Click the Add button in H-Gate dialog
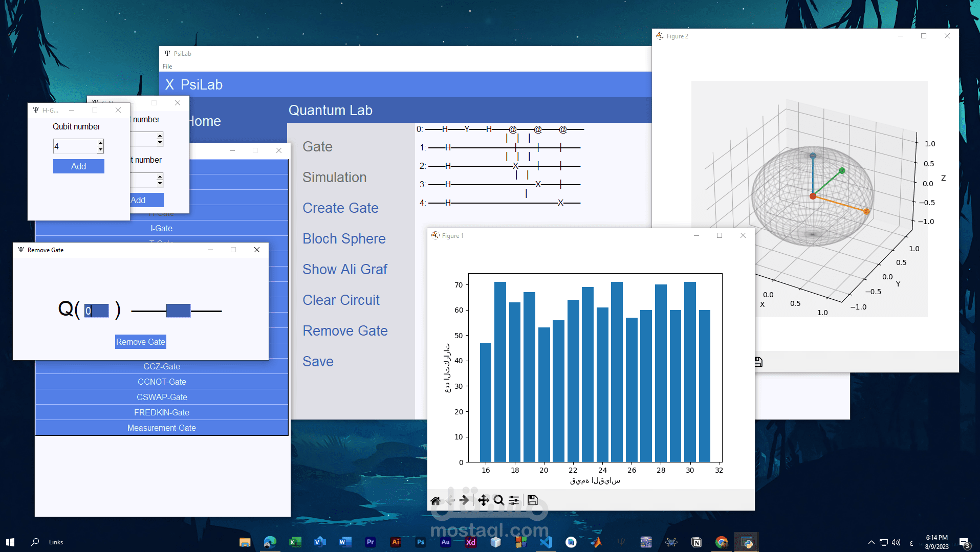980x552 pixels. [79, 166]
